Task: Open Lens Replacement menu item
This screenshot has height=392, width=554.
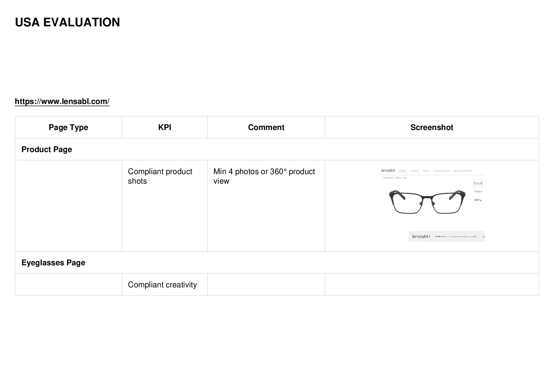Action: pos(441,171)
